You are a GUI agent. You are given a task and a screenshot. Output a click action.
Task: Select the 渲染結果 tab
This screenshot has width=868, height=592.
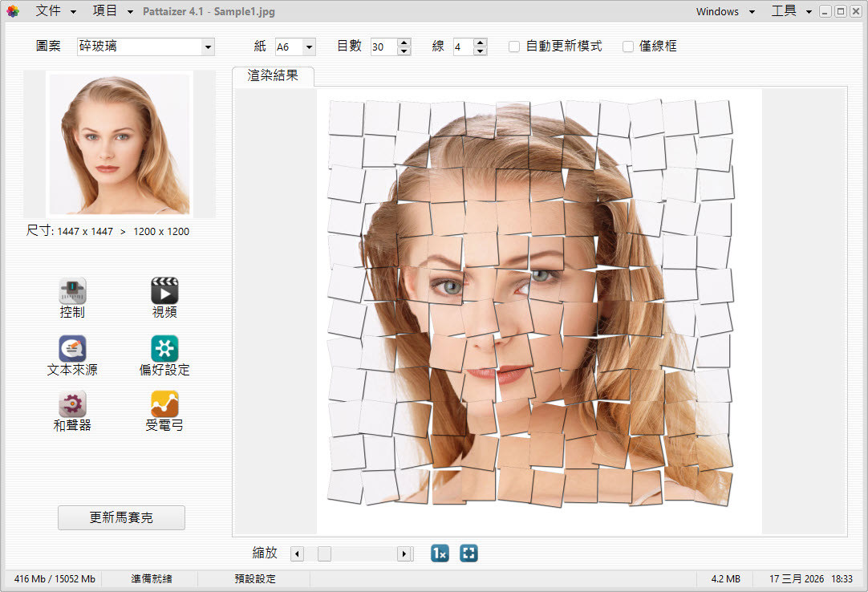coord(273,76)
